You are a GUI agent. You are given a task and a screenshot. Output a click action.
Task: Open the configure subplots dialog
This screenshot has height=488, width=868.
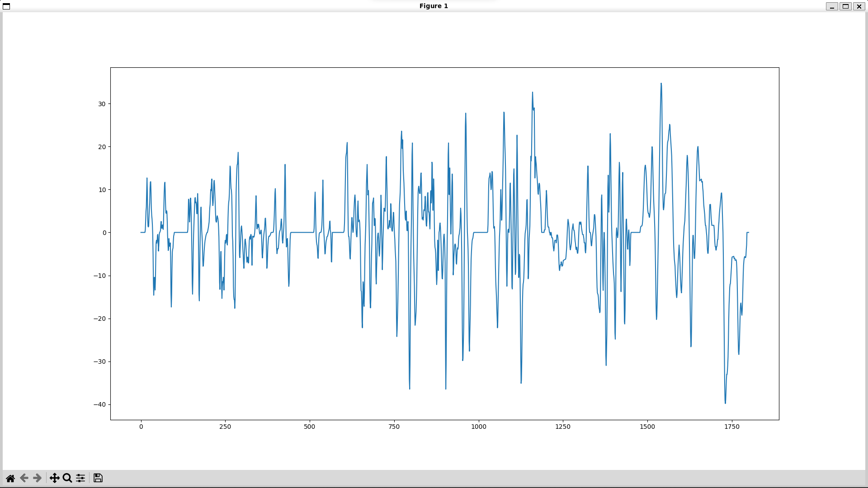click(x=80, y=478)
